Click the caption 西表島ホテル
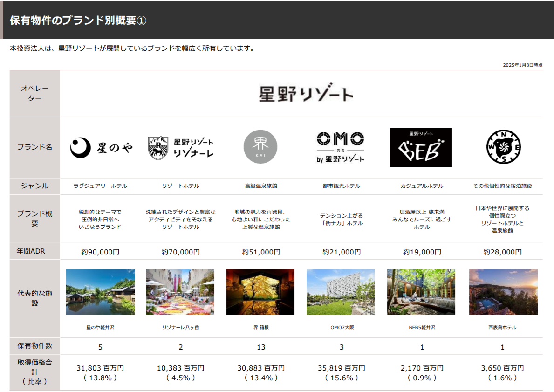Viewport: 554px width, 392px height. click(502, 328)
